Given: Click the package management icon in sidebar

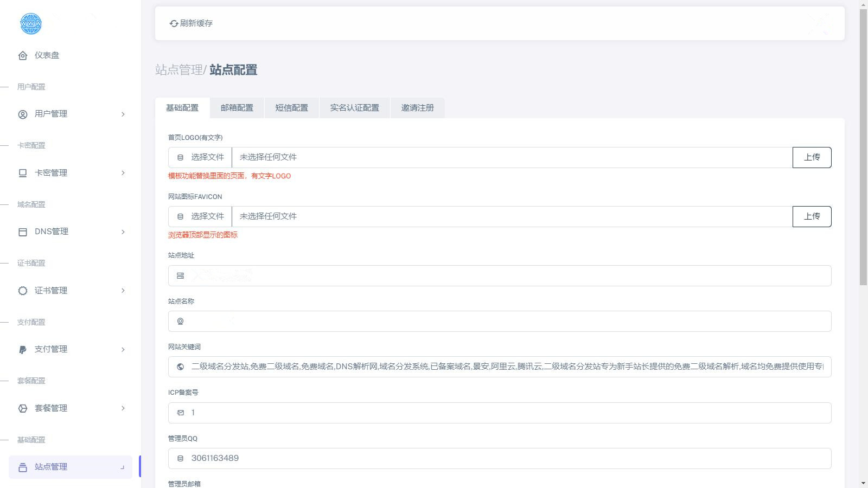Looking at the screenshot, I should (x=23, y=408).
